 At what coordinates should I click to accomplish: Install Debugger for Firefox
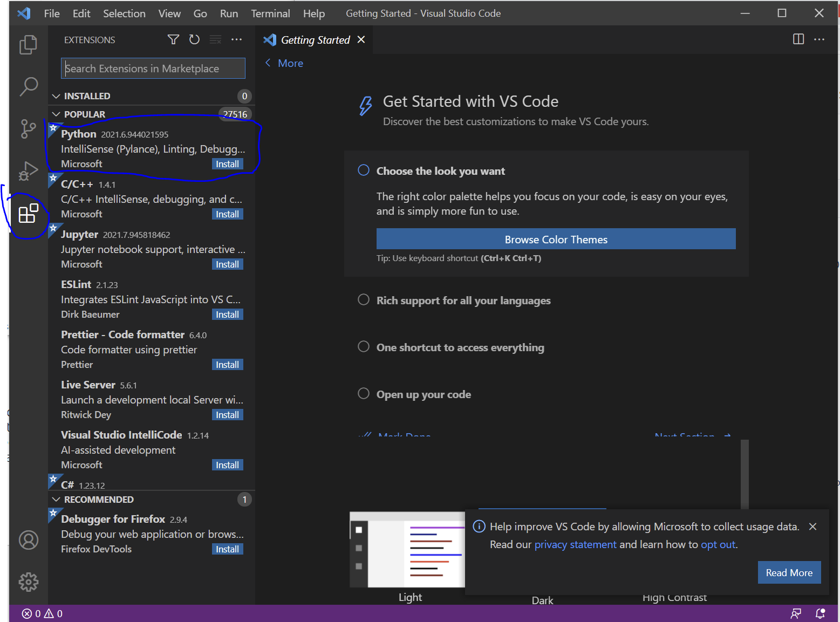[x=228, y=549]
